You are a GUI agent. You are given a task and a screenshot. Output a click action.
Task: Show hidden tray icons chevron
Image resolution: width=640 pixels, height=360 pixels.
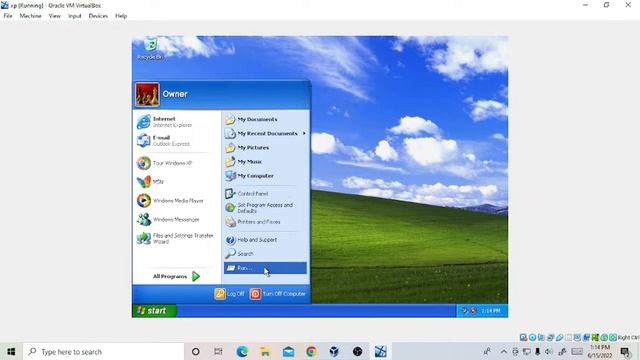(x=504, y=351)
